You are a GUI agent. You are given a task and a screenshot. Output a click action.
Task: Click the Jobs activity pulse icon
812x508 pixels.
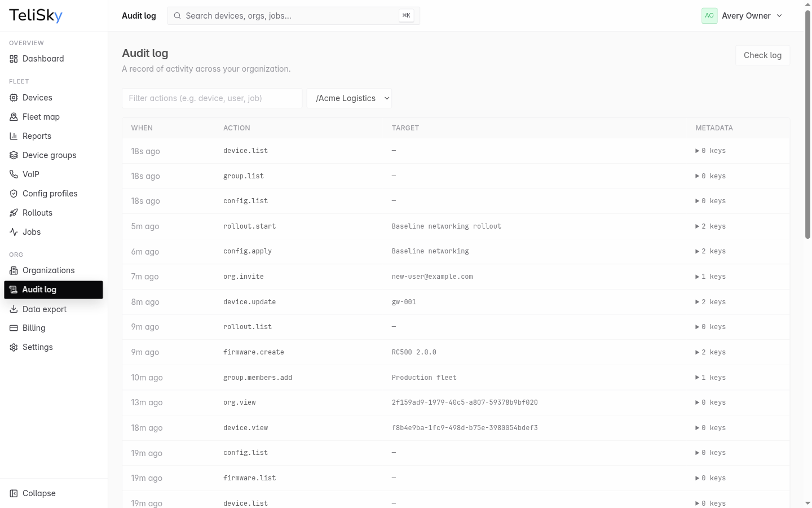[14, 232]
